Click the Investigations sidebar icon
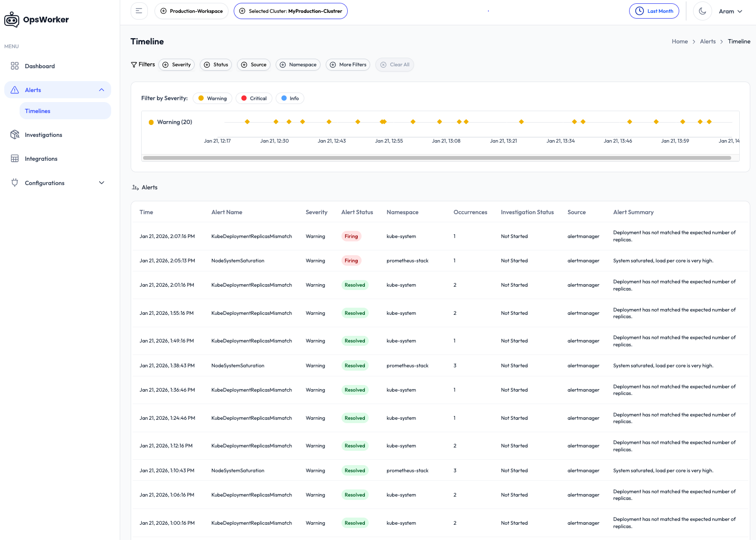The image size is (756, 540). tap(15, 135)
